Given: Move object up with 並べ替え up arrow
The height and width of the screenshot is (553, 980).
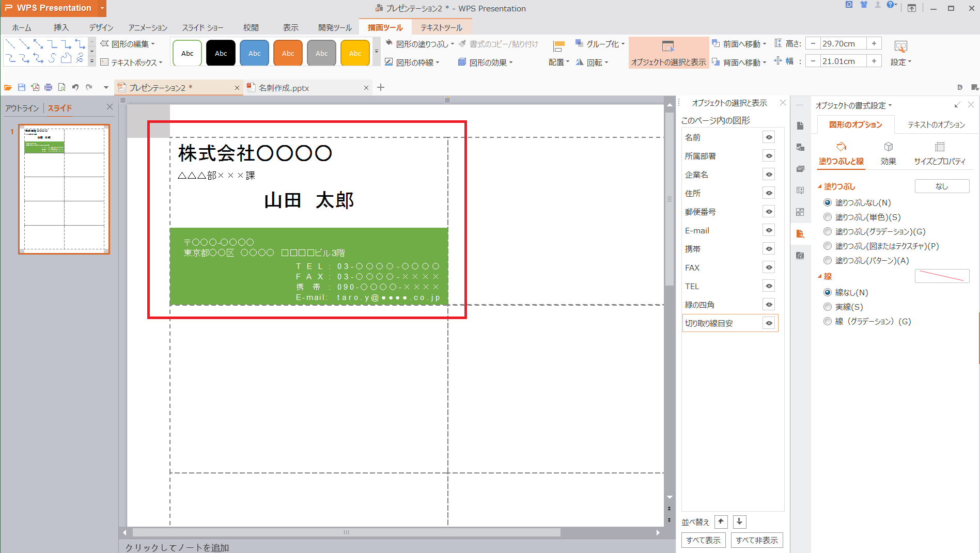Looking at the screenshot, I should [721, 522].
